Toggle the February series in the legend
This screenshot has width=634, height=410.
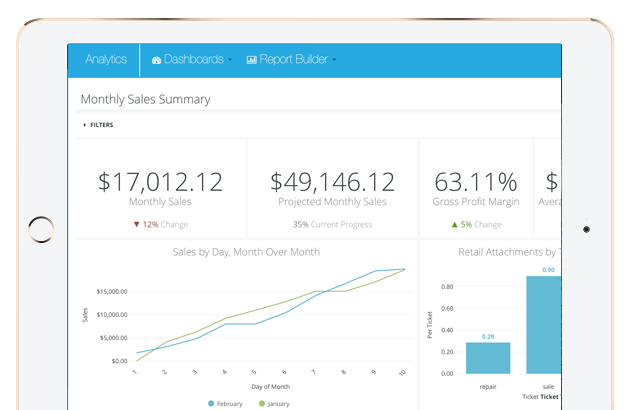pos(226,403)
